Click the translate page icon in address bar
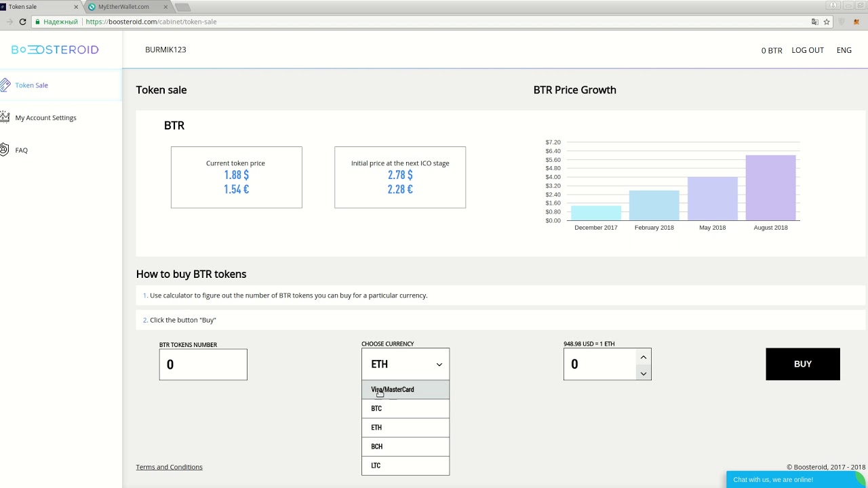 [815, 22]
